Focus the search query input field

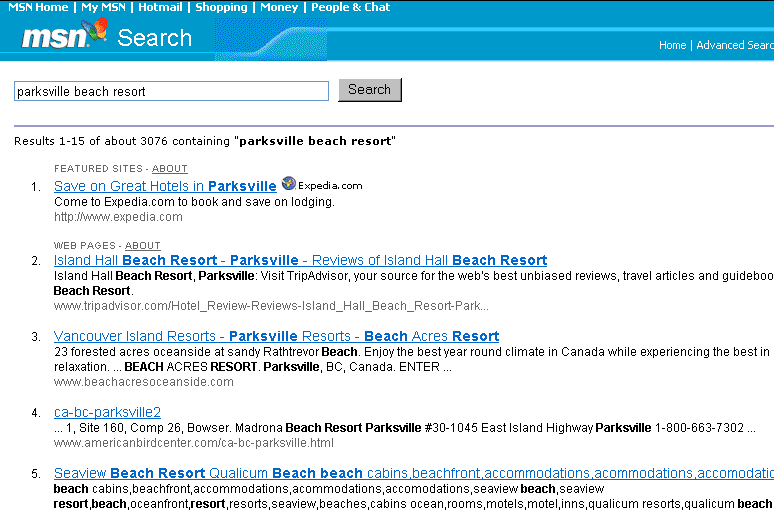171,91
